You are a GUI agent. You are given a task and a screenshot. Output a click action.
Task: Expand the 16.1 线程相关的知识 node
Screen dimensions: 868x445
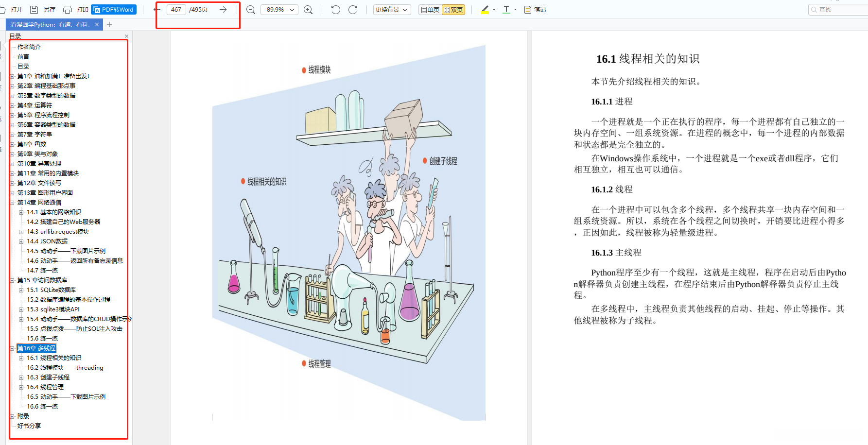[x=21, y=358]
